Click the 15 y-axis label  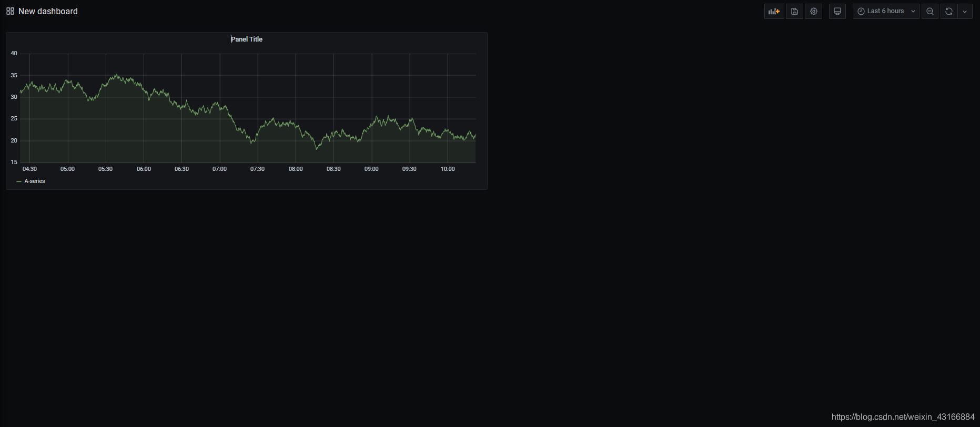tap(14, 162)
